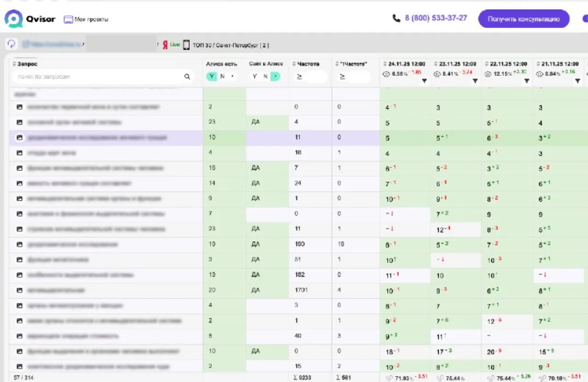
Task: Click the eye icon under 23.11.25 12:00
Action: pyautogui.click(x=437, y=74)
